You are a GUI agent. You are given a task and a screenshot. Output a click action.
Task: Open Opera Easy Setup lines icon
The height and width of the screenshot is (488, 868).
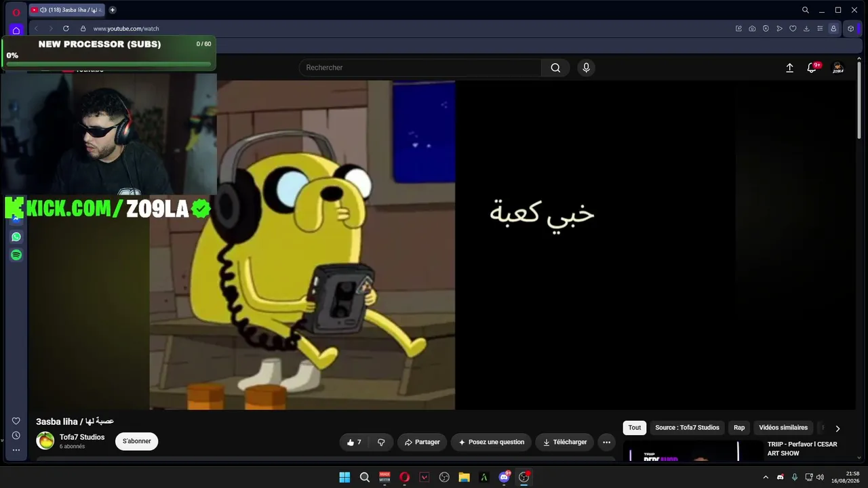[820, 28]
